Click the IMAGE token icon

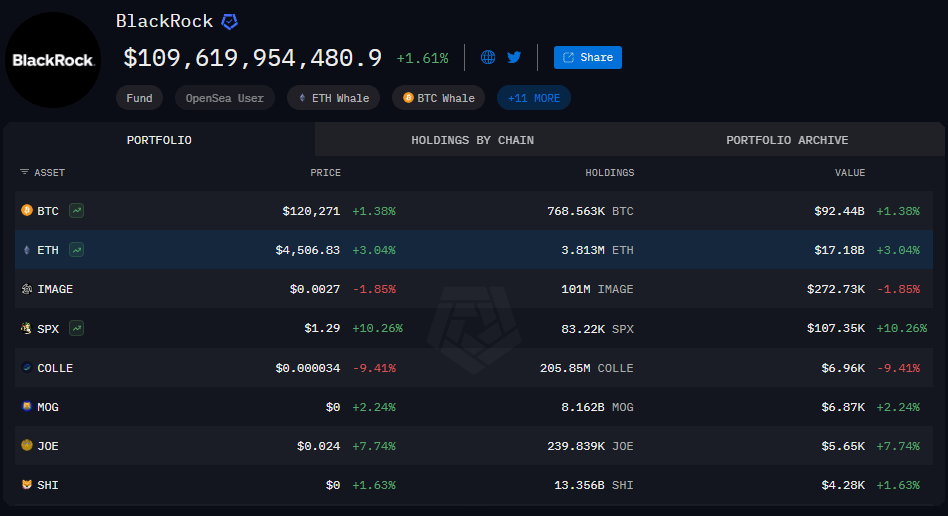click(27, 289)
